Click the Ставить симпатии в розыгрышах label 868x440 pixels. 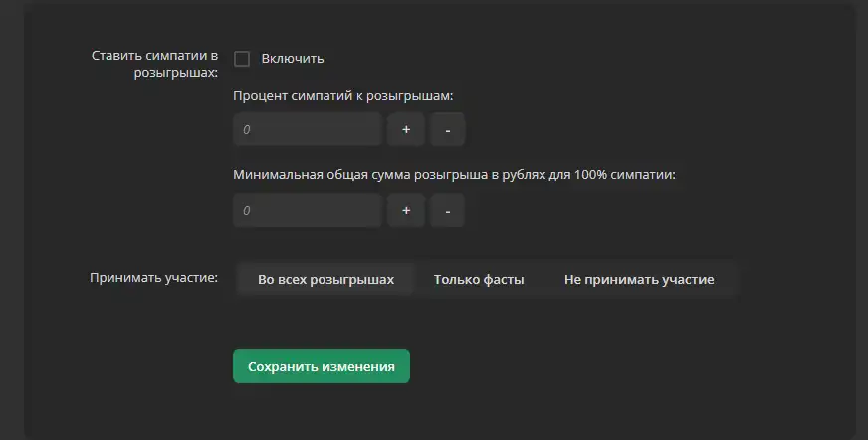154,64
